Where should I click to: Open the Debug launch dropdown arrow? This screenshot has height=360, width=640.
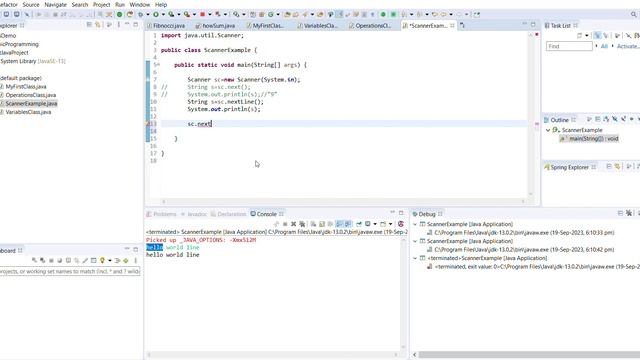[x=148, y=14]
